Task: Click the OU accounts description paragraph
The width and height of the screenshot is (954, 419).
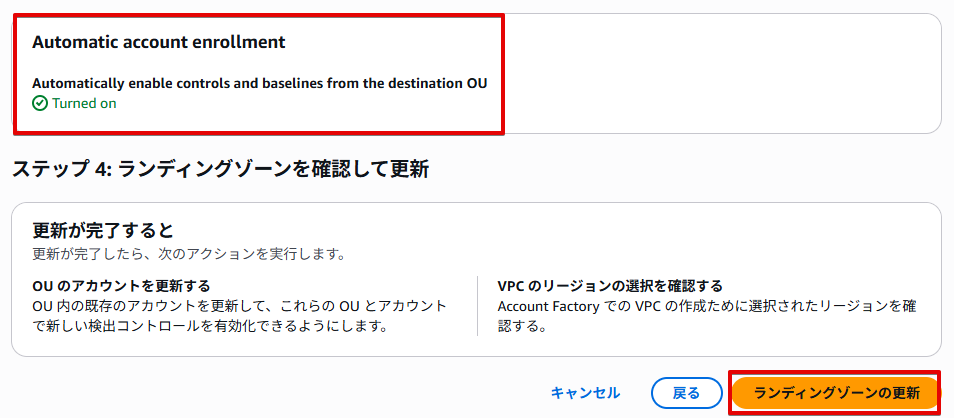Action: coord(240,316)
